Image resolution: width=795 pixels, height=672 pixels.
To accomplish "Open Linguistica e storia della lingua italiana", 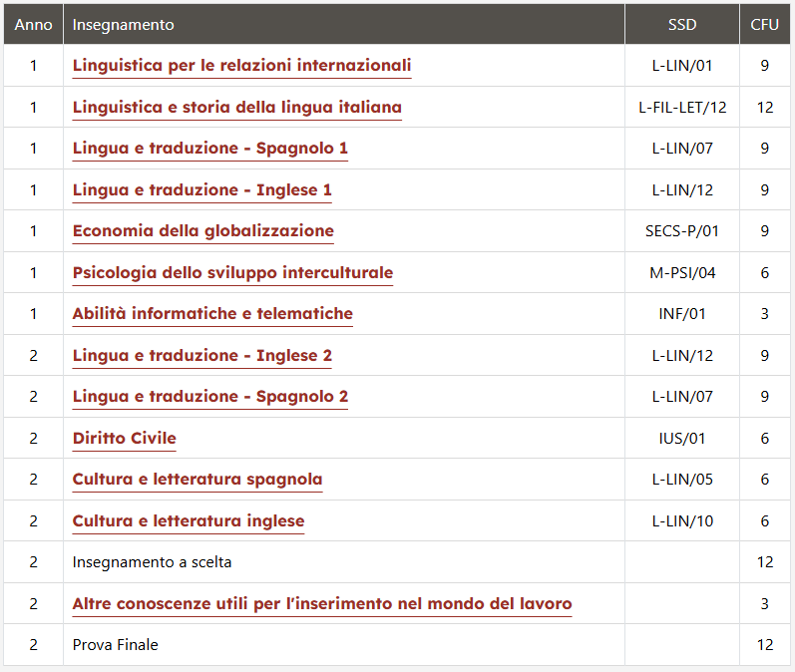I will click(236, 107).
